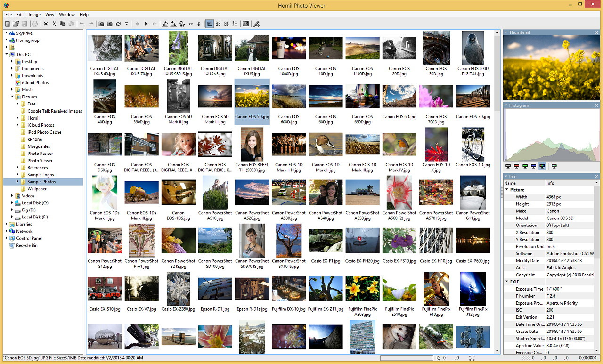Viewport: 603px width, 364px height.
Task: Open the Recycle Bin in folder tree
Action: click(x=27, y=245)
